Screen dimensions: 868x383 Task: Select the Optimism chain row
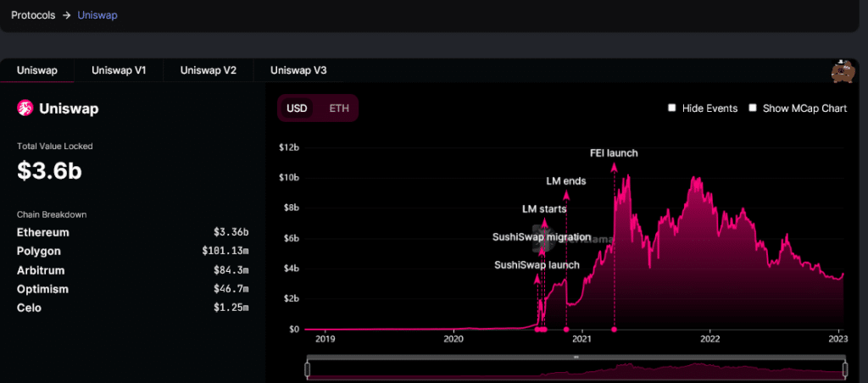click(133, 289)
